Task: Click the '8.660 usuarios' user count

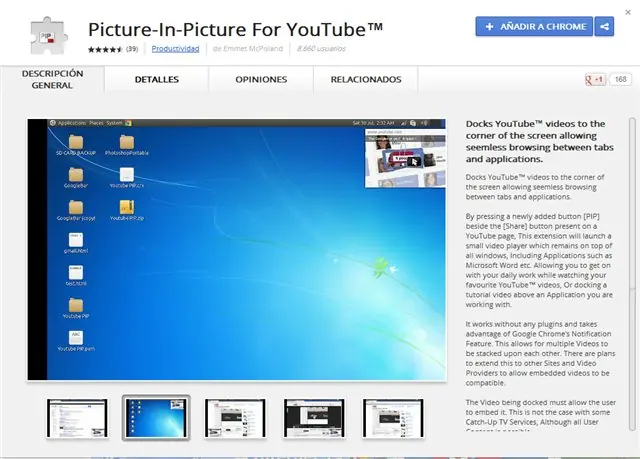Action: pos(321,49)
